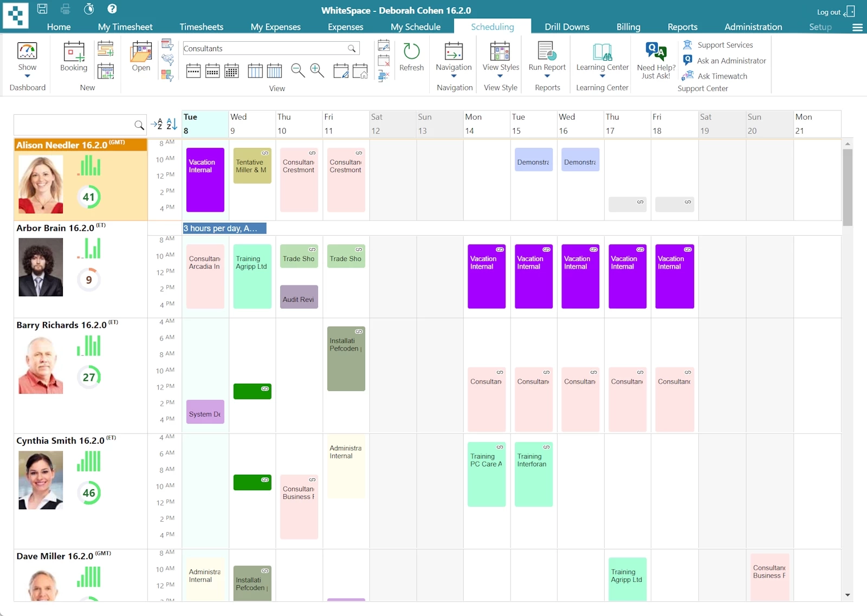The height and width of the screenshot is (616, 867).
Task: Expand the Show Dashboard dropdown arrow
Action: pyautogui.click(x=27, y=76)
